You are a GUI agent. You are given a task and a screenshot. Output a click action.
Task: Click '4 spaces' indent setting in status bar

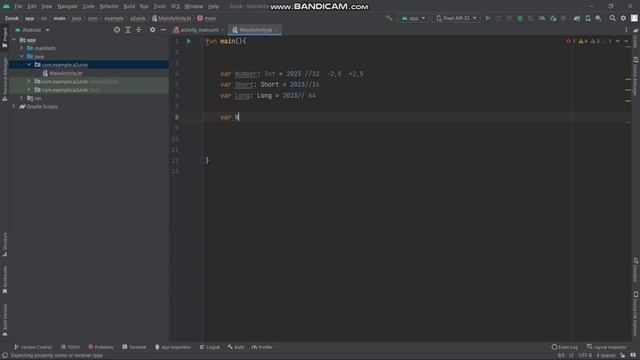point(606,356)
